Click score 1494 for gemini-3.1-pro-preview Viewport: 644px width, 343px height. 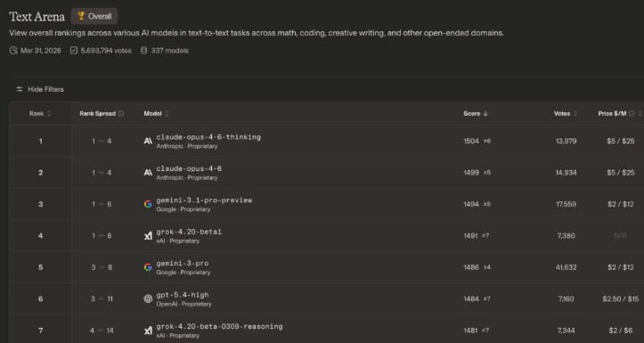(471, 204)
